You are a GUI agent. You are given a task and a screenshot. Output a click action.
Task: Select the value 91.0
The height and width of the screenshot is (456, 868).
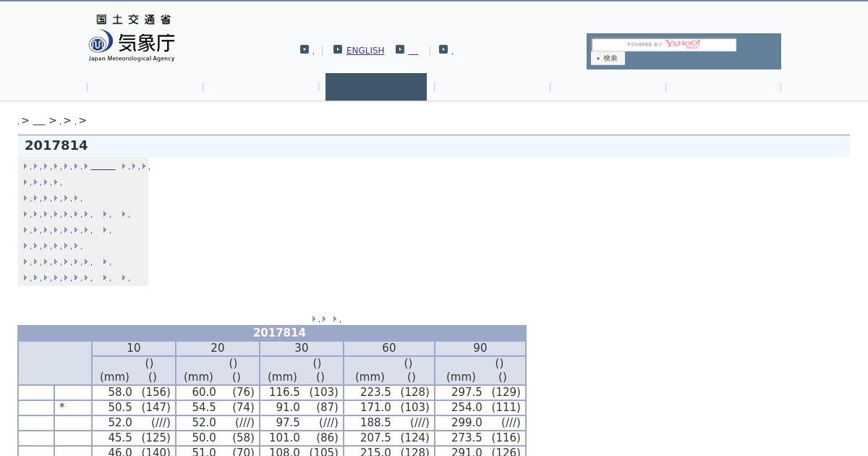point(288,408)
